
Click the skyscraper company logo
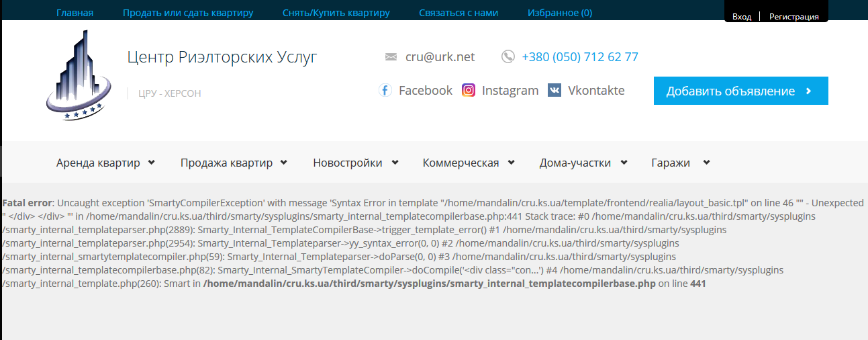78,75
